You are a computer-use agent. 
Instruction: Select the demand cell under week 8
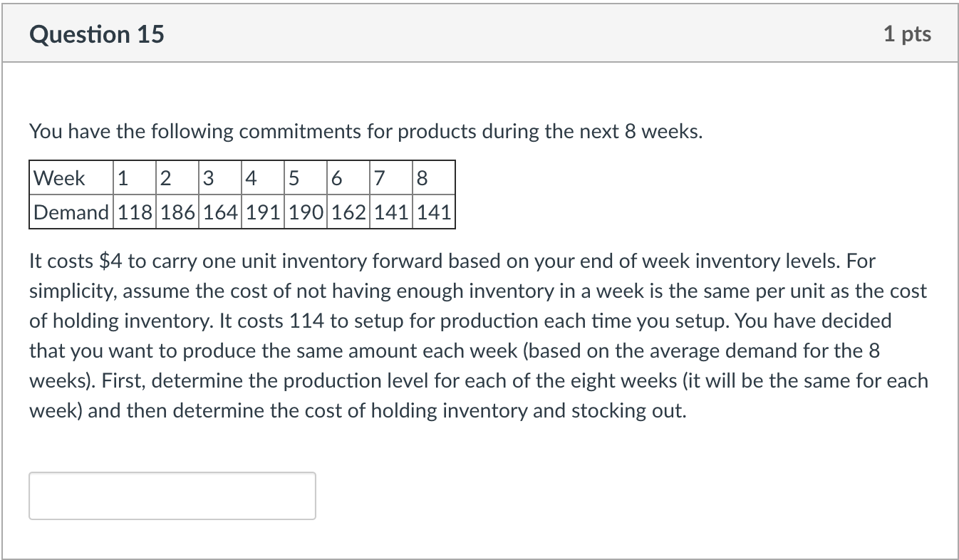(433, 212)
